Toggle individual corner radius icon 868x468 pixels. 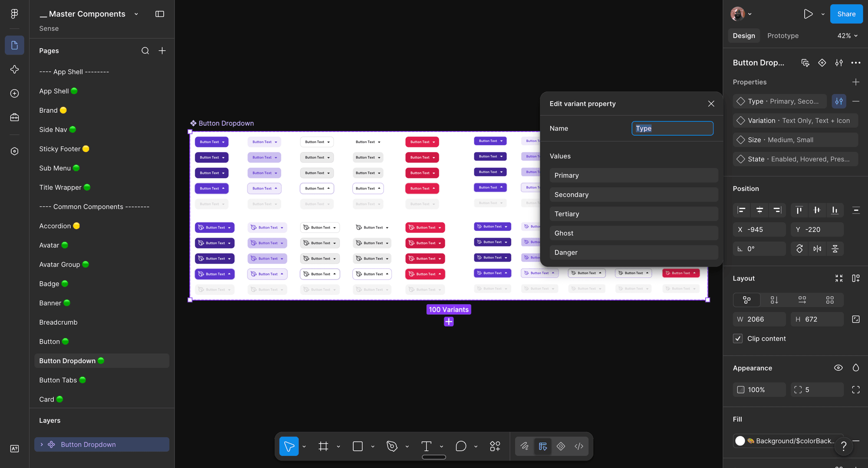pos(856,390)
